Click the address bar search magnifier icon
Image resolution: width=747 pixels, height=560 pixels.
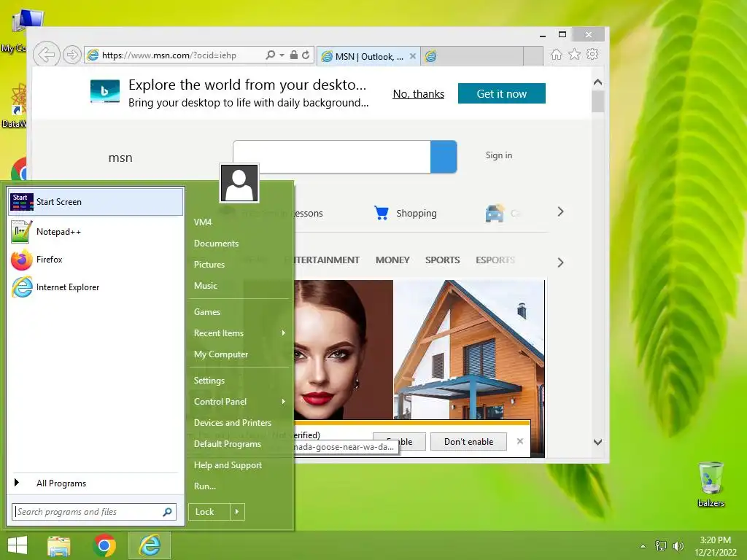point(270,55)
